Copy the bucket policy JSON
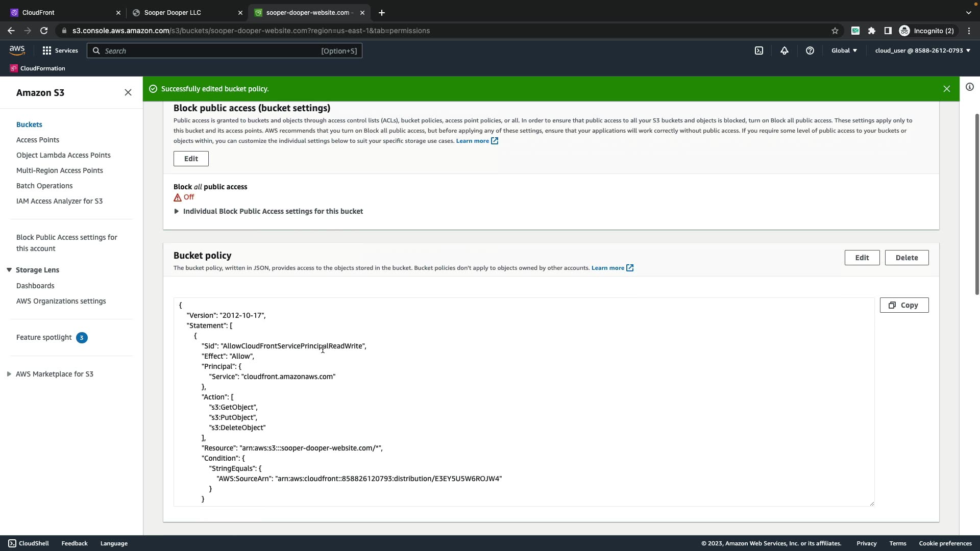 click(x=904, y=305)
